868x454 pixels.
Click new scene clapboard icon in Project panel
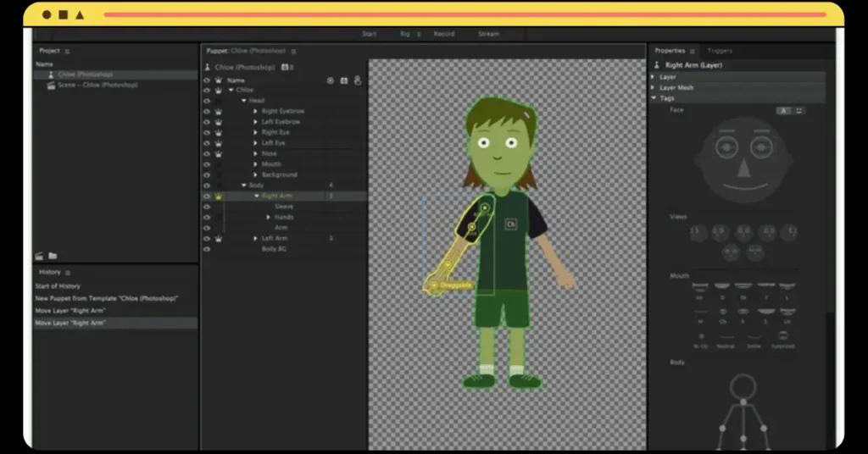[39, 256]
